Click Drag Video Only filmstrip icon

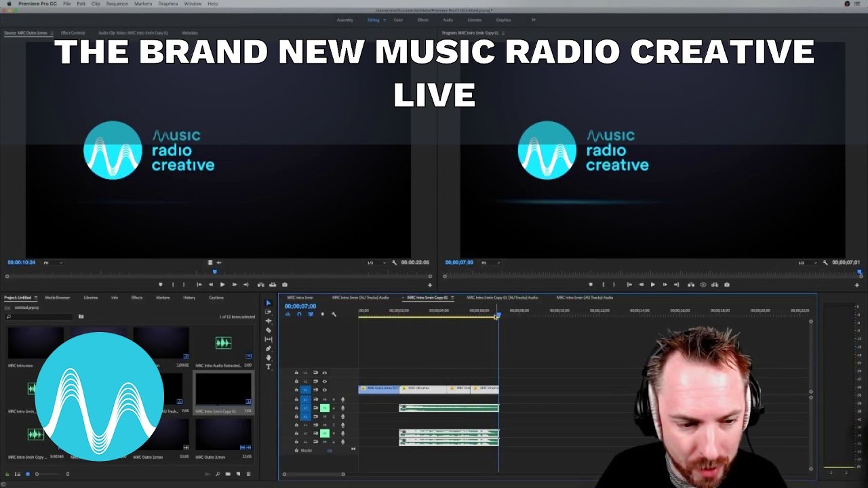pos(210,262)
